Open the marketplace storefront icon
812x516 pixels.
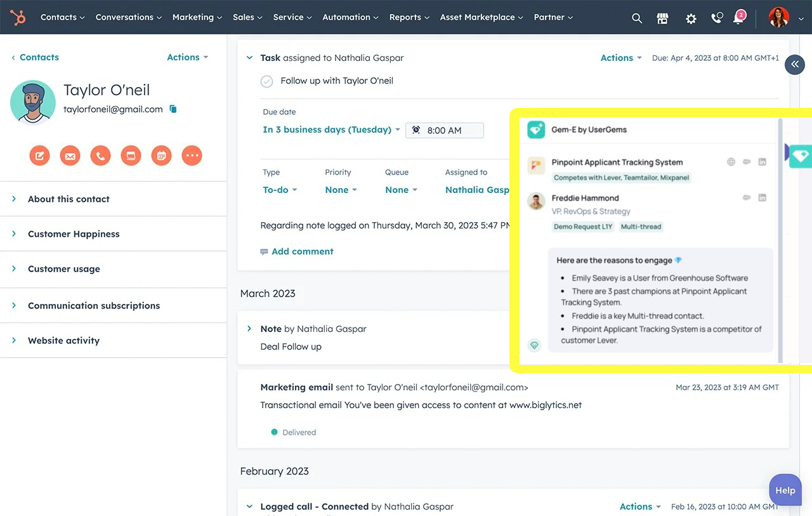pyautogui.click(x=663, y=18)
